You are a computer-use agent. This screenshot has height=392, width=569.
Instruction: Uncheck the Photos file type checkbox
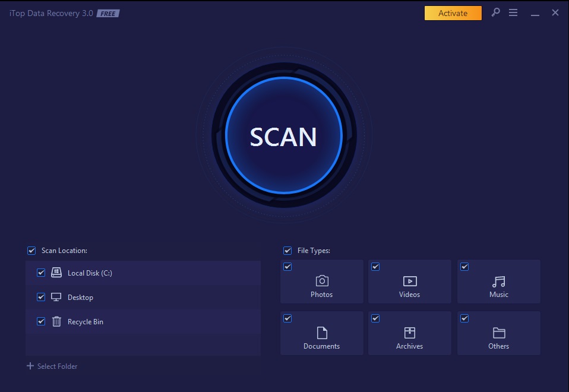287,267
